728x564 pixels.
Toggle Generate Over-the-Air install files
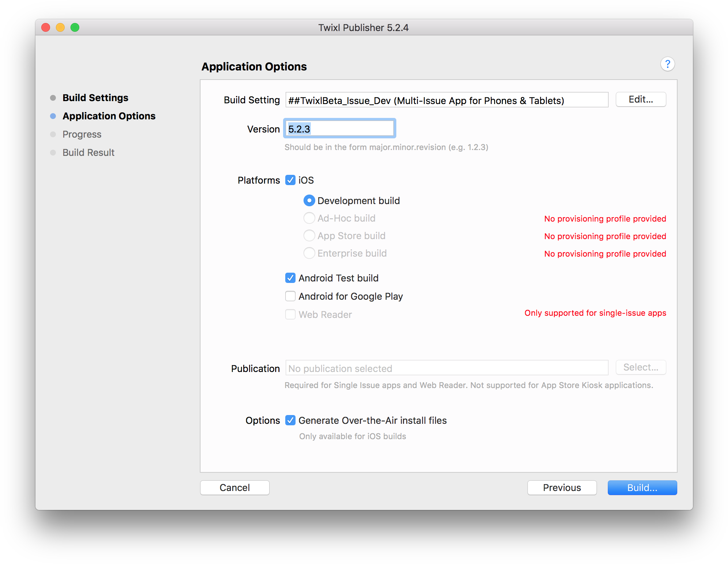pos(290,420)
